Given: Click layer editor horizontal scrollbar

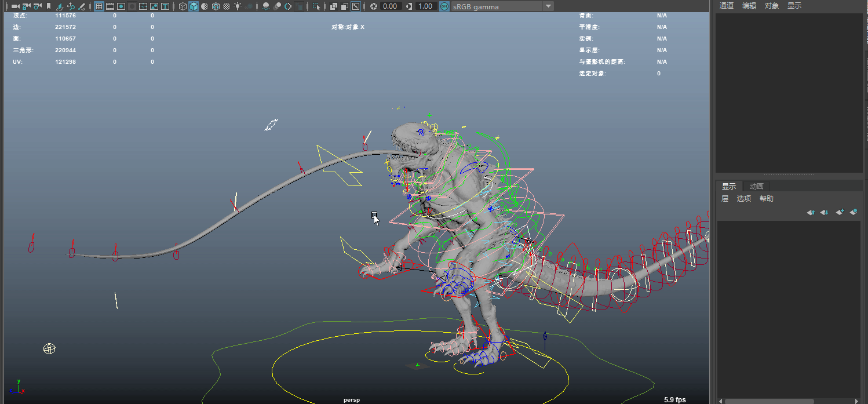Looking at the screenshot, I should click(769, 401).
